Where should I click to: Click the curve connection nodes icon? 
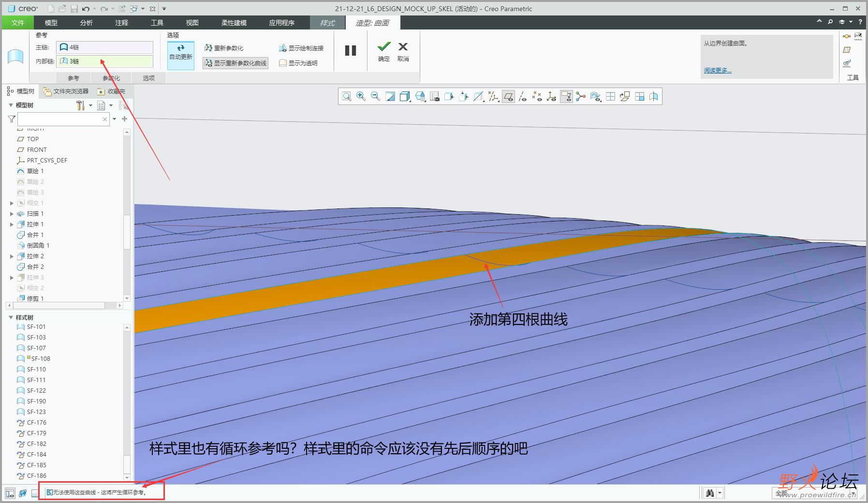tap(581, 97)
